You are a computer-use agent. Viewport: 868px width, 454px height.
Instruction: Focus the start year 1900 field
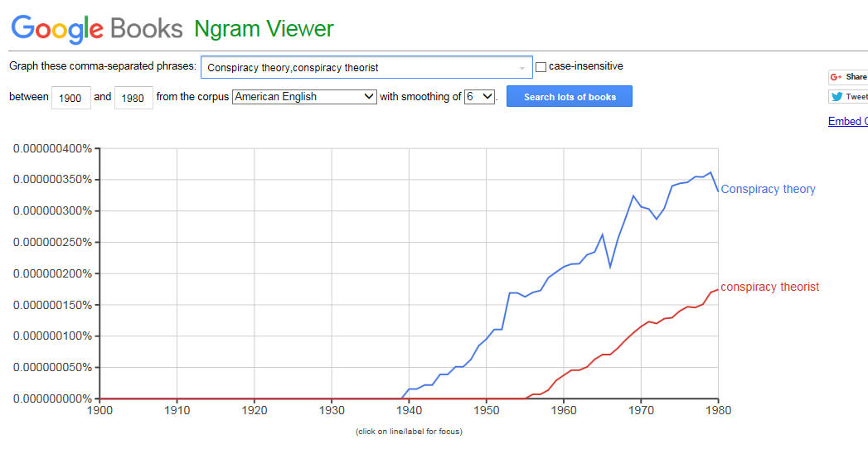point(70,98)
